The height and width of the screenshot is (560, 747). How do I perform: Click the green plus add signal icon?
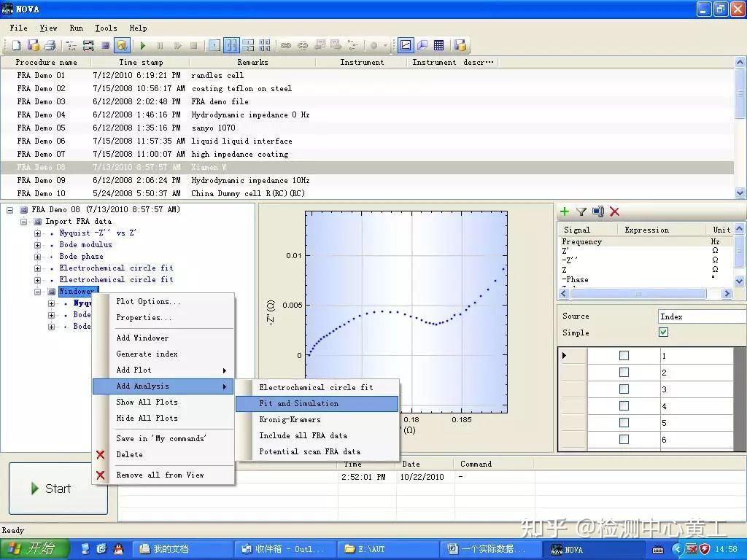(565, 211)
